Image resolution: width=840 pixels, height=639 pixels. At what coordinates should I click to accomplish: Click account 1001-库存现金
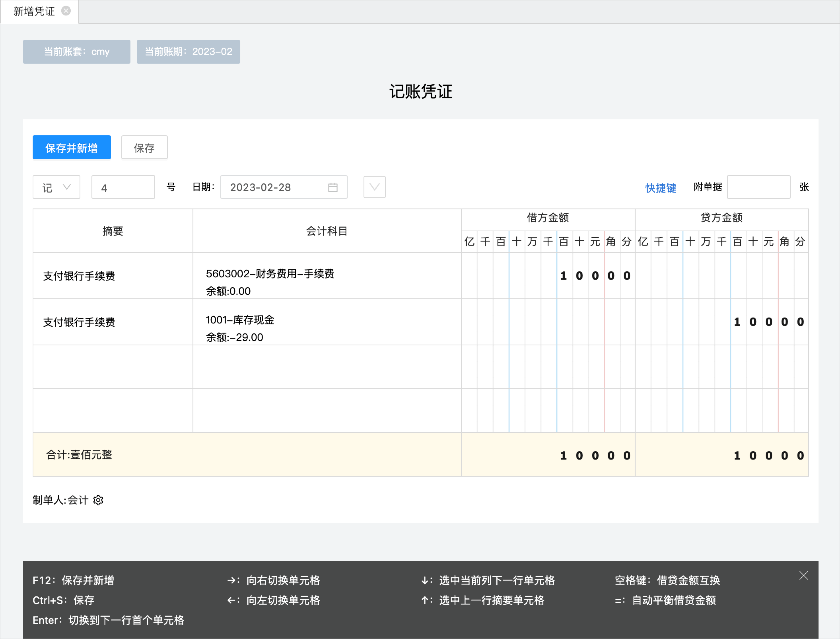tap(240, 320)
